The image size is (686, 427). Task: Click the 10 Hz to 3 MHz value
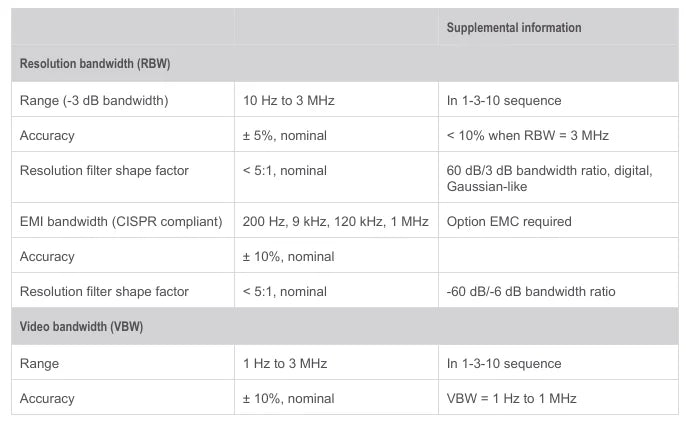coord(289,100)
